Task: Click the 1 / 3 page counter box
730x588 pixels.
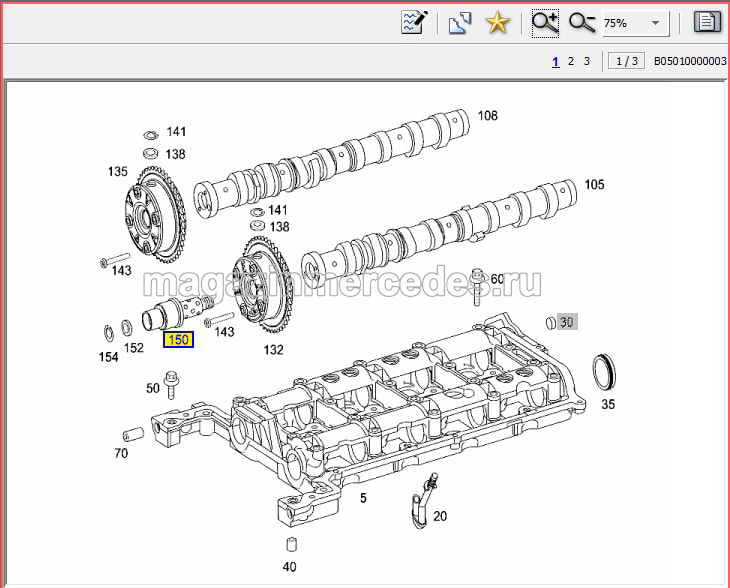Action: coord(625,61)
